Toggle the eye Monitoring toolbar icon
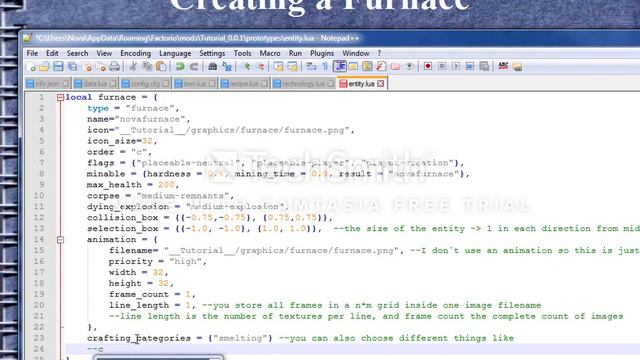This screenshot has height=360, width=640. (409, 67)
